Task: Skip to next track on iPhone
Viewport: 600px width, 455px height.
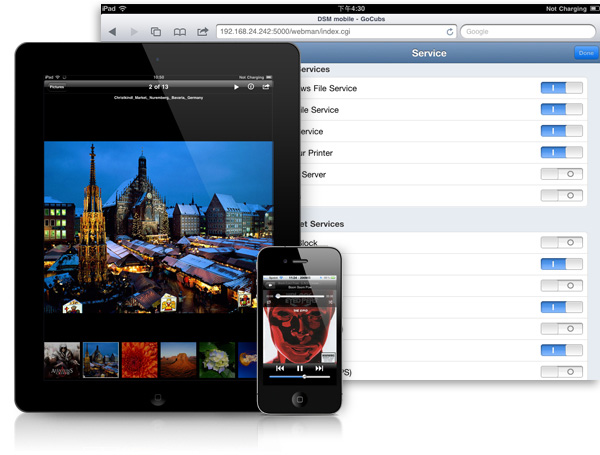Action: 320,368
